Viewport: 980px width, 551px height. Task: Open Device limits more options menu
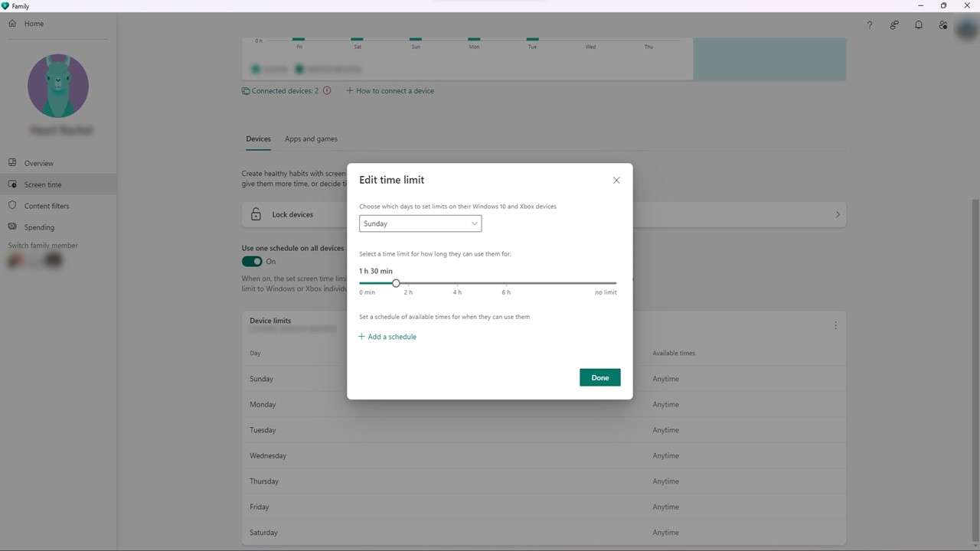(835, 325)
